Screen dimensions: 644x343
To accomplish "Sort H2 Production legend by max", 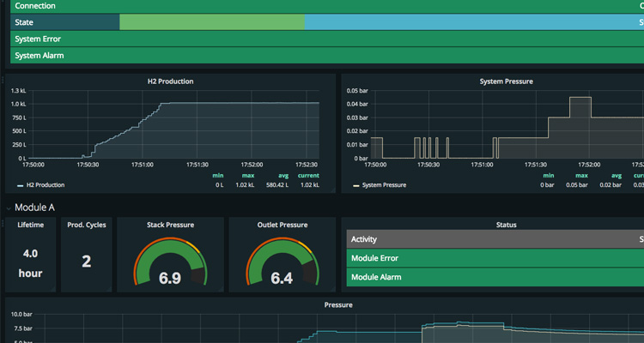I will coord(247,176).
